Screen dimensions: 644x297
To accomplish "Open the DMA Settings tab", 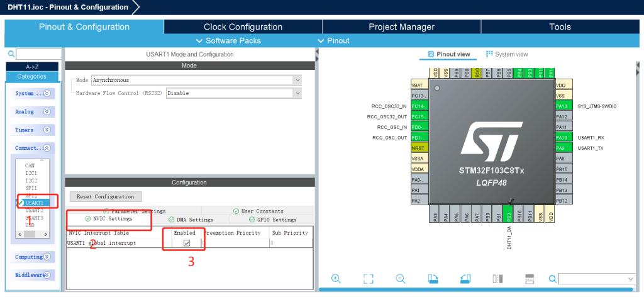I will [x=191, y=220].
